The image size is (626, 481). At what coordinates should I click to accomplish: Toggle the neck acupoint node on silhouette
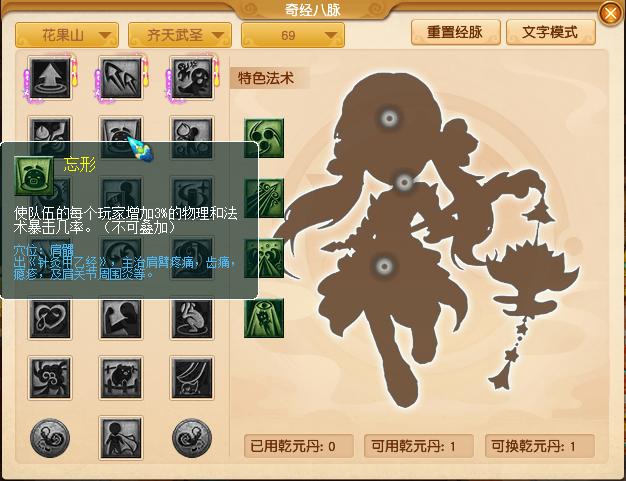point(404,182)
